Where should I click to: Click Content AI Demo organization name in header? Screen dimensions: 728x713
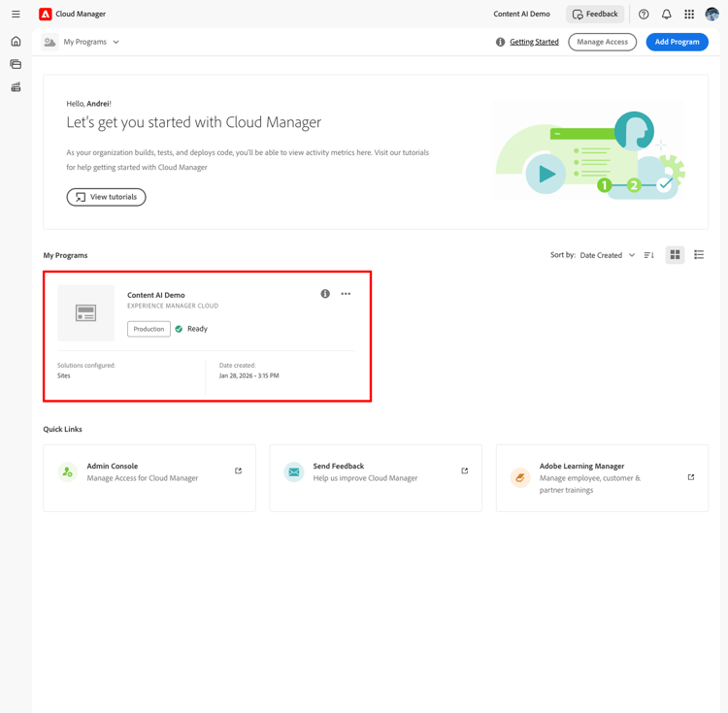click(x=521, y=14)
